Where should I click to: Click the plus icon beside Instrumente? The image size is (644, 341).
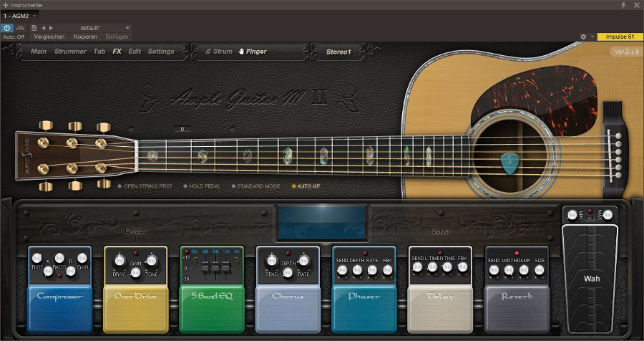(5, 5)
